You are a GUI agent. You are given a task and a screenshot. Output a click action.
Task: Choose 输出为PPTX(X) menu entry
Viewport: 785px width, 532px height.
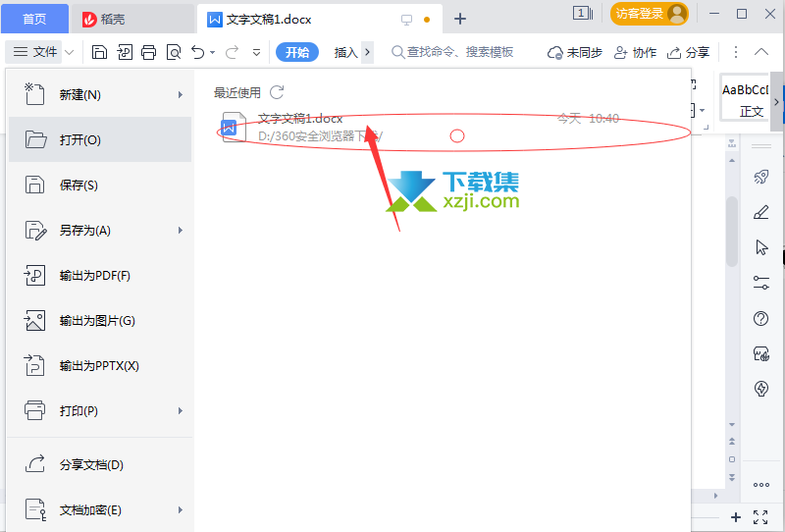(100, 366)
